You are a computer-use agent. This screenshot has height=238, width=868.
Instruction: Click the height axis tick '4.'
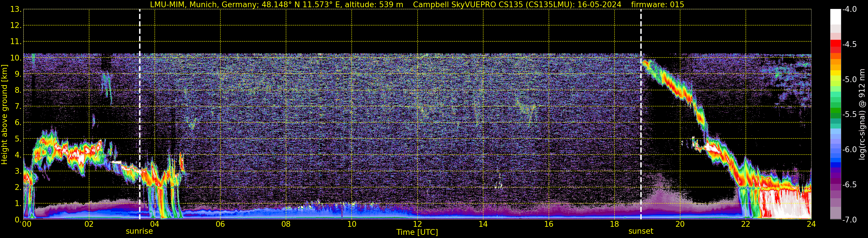pyautogui.click(x=18, y=155)
